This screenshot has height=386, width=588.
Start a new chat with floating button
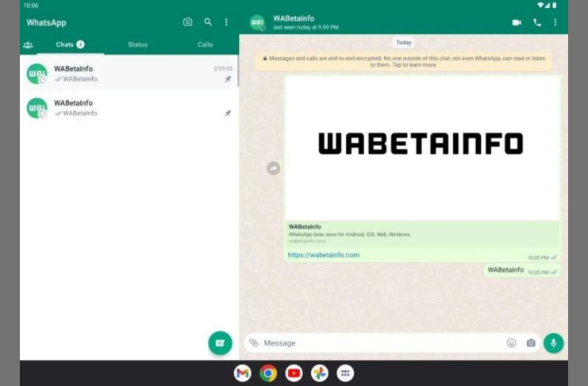[x=220, y=343]
